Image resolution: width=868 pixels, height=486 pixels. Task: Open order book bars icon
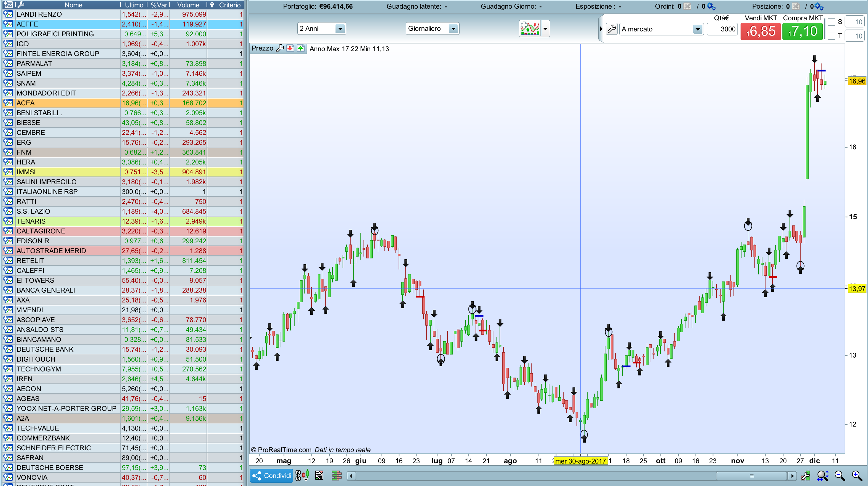pos(337,476)
